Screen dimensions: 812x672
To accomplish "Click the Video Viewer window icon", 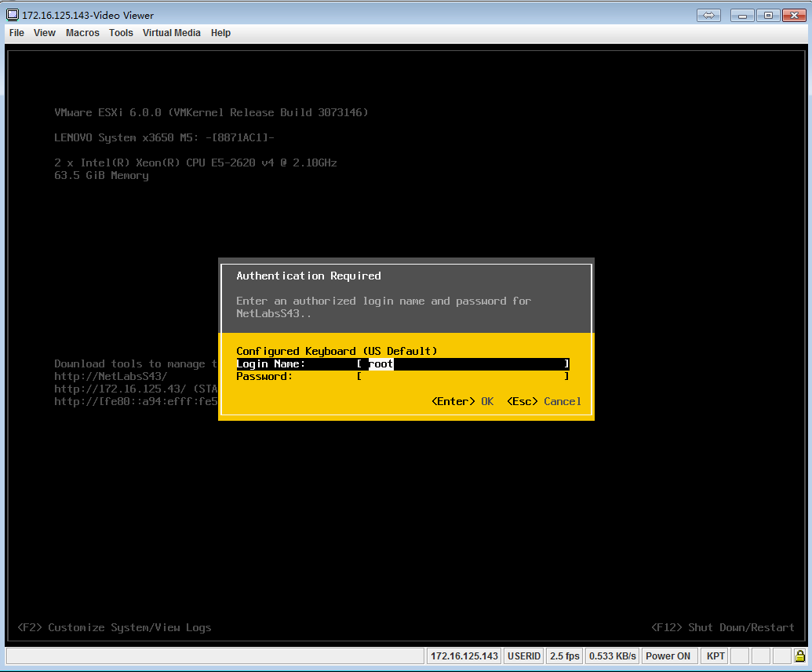I will 13,15.
